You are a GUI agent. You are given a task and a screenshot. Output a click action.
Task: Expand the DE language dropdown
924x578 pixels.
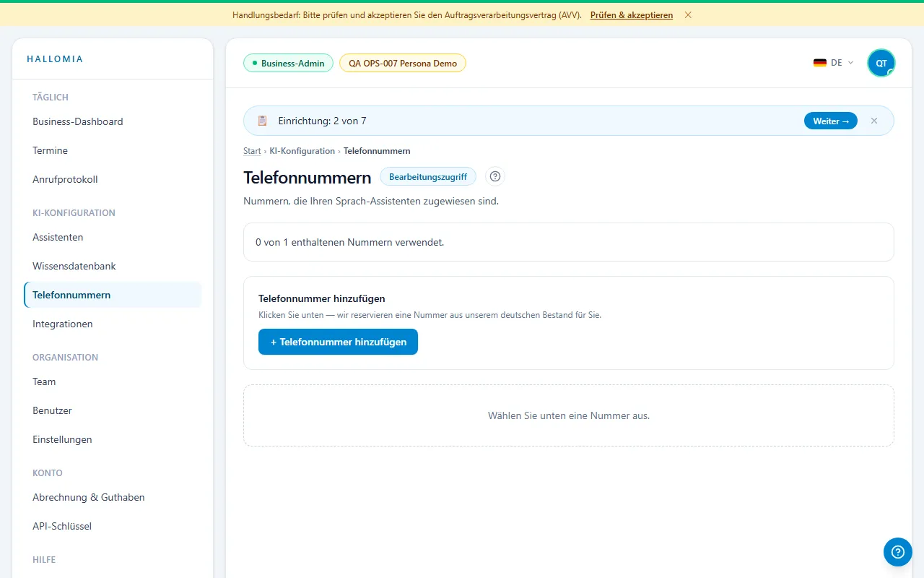(834, 63)
